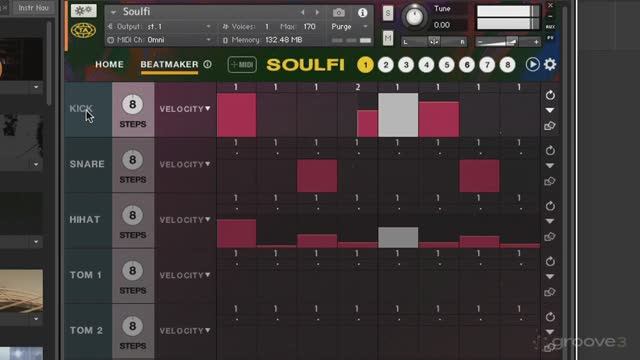Reset the Tom 1 row pattern
640x360 pixels.
pyautogui.click(x=550, y=262)
